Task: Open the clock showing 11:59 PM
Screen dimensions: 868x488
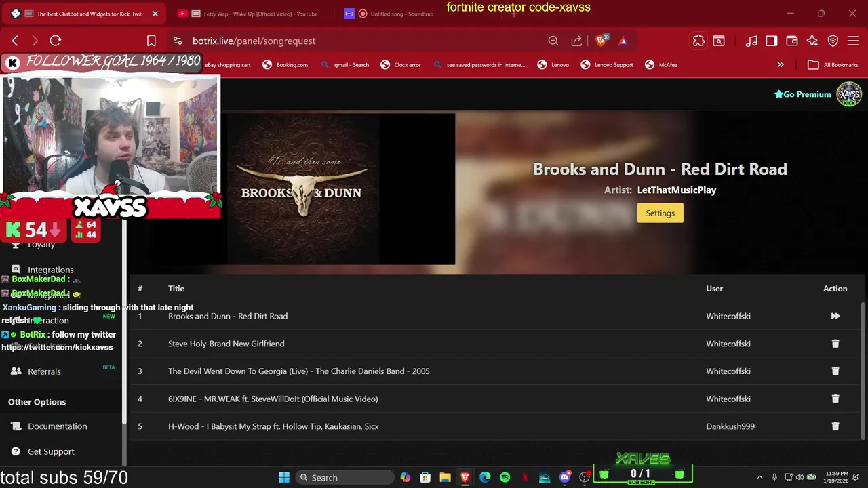Action: click(x=837, y=477)
